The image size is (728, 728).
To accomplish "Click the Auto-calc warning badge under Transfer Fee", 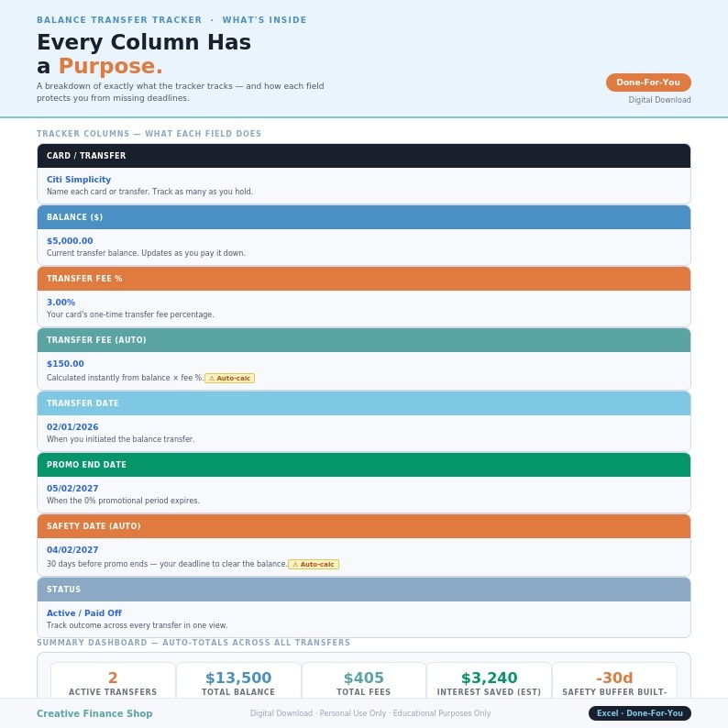I will click(229, 378).
